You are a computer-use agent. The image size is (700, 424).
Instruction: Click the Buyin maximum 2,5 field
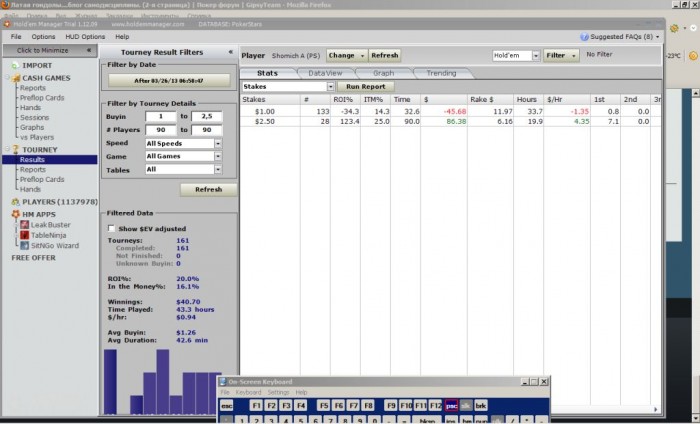(x=207, y=116)
